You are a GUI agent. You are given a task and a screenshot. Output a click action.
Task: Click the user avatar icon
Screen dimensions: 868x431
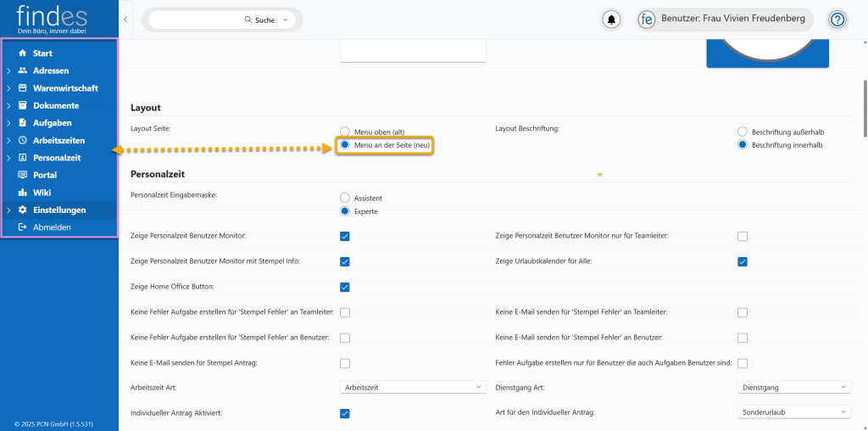click(648, 20)
